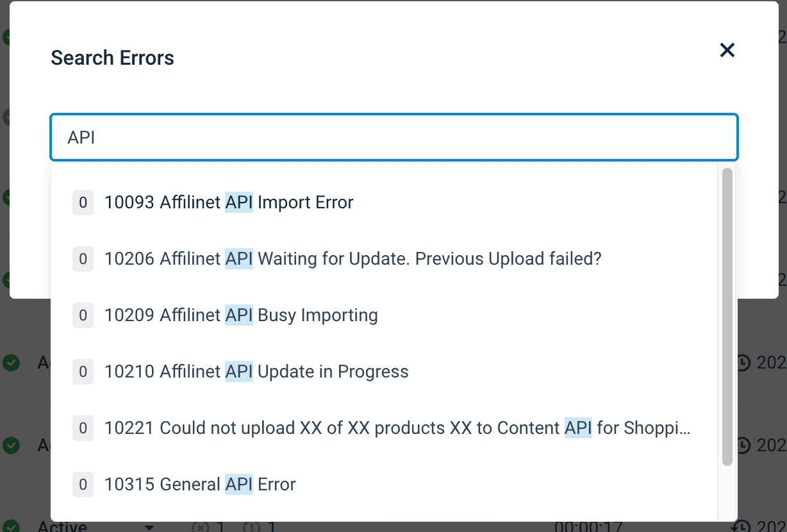The width and height of the screenshot is (787, 532).
Task: Click the Search Errors text field
Action: click(393, 137)
